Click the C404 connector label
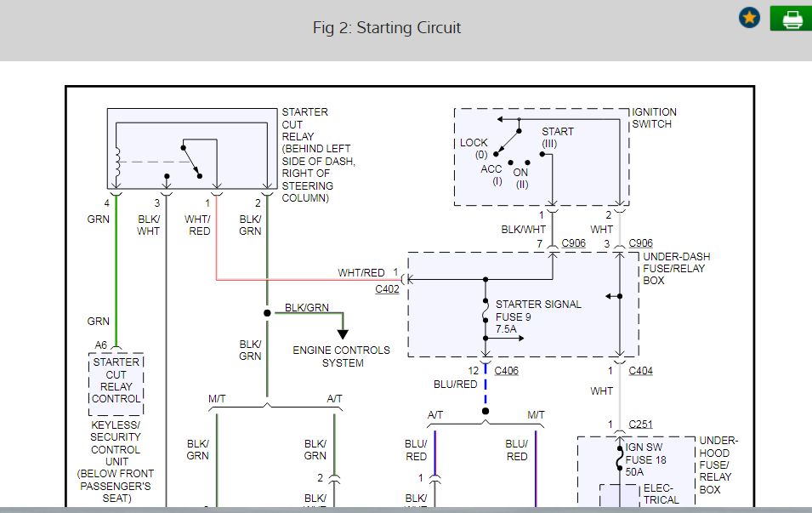 point(640,371)
